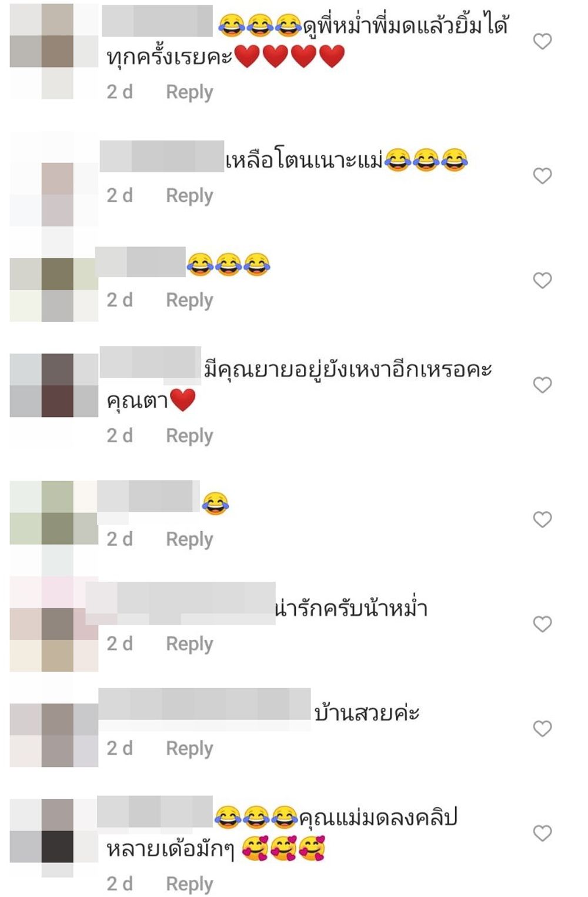Tap heart icon beside เหลือโตนเนาะแม่ comment
This screenshot has height=897, width=588.
[542, 175]
